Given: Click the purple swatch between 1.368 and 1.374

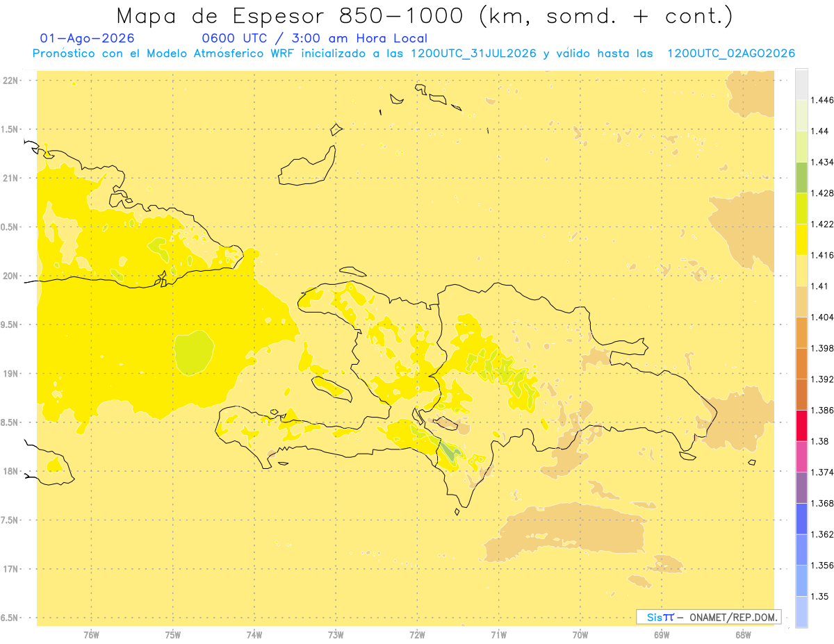Looking at the screenshot, I should tap(801, 488).
